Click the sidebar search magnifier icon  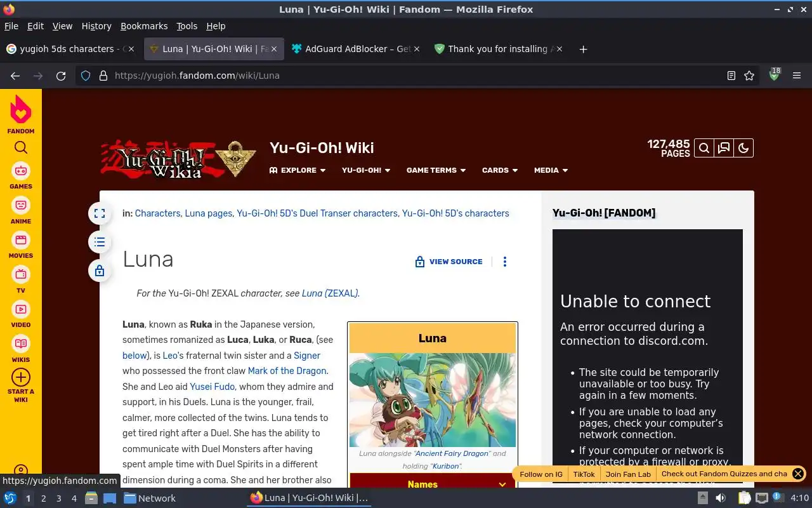coord(21,147)
